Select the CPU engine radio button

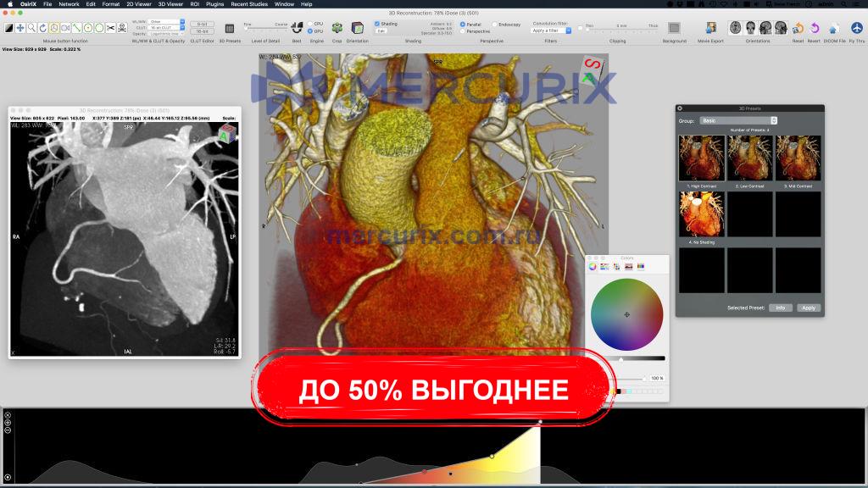[x=310, y=24]
